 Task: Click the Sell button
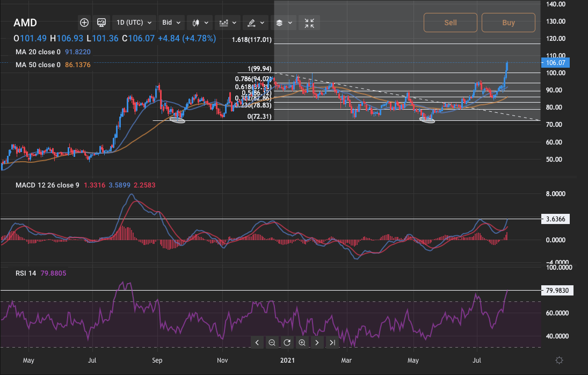[451, 23]
